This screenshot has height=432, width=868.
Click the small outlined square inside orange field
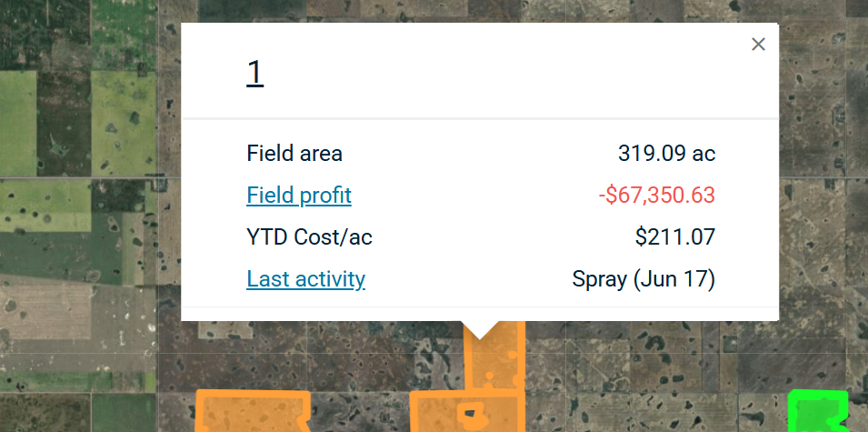pos(470,412)
